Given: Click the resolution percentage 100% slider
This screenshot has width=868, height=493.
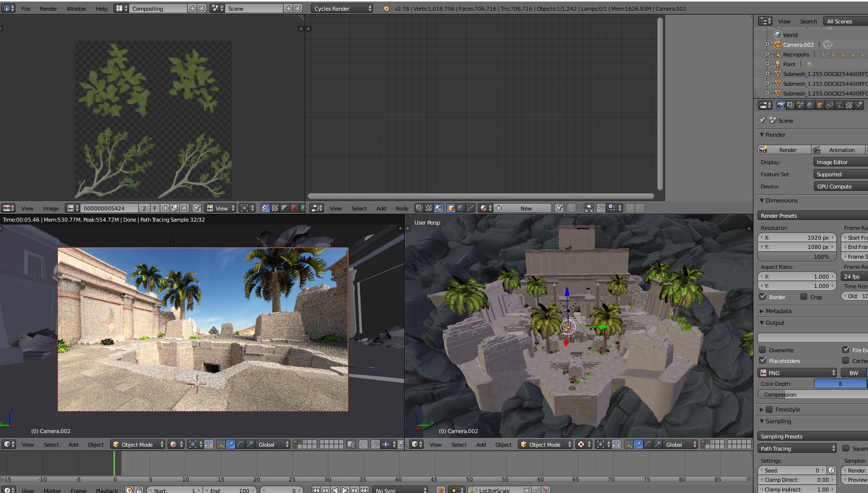Looking at the screenshot, I should (x=797, y=257).
